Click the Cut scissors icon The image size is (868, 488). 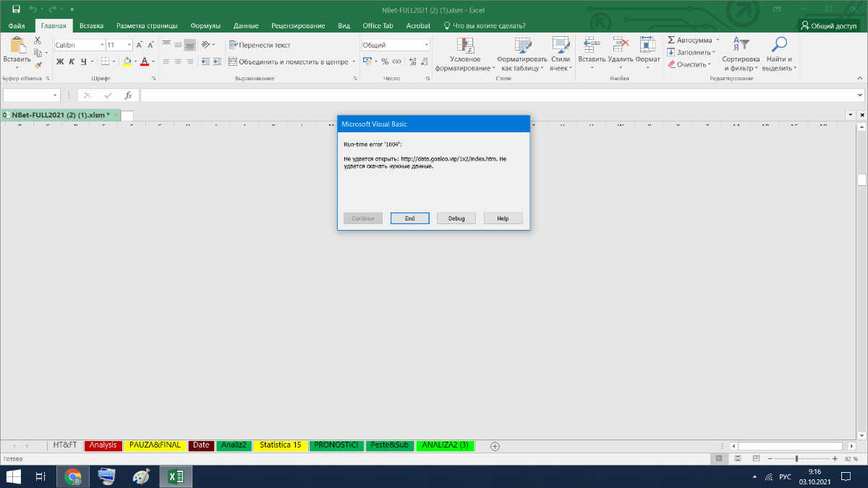[x=38, y=40]
